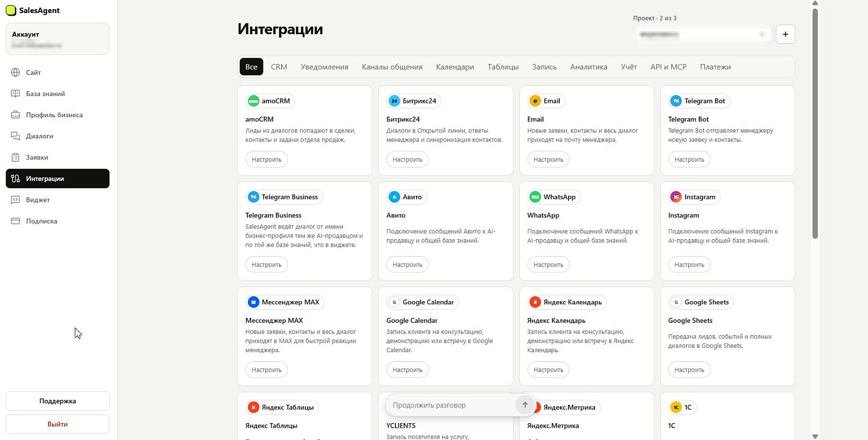Click the Выйти logout button
The width and height of the screenshot is (868, 440).
58,424
